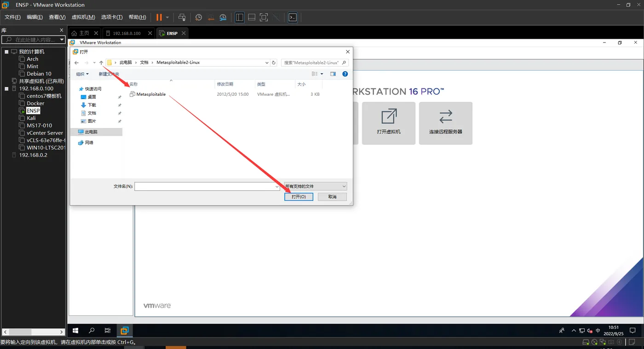Select the vCenter Server virtual machine

(x=45, y=133)
